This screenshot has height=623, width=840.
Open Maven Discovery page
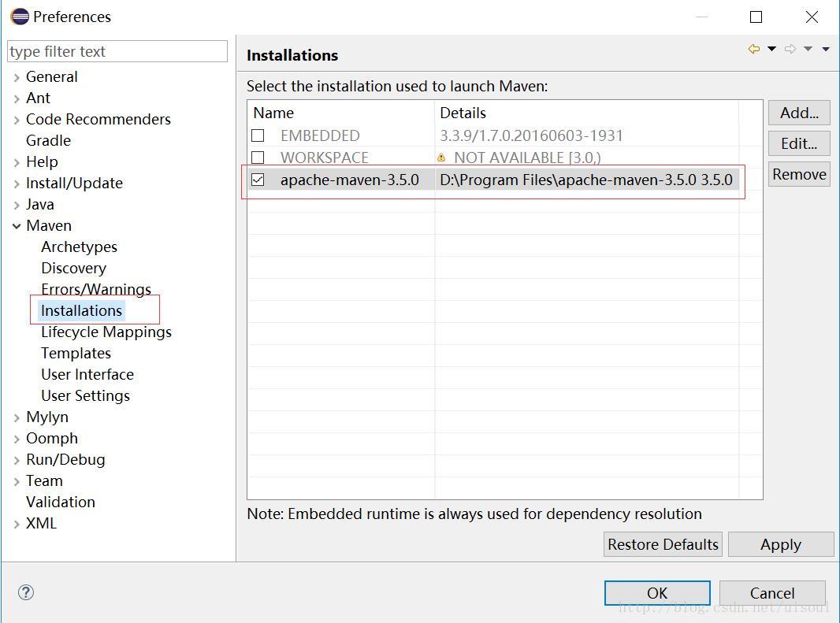pyautogui.click(x=73, y=268)
